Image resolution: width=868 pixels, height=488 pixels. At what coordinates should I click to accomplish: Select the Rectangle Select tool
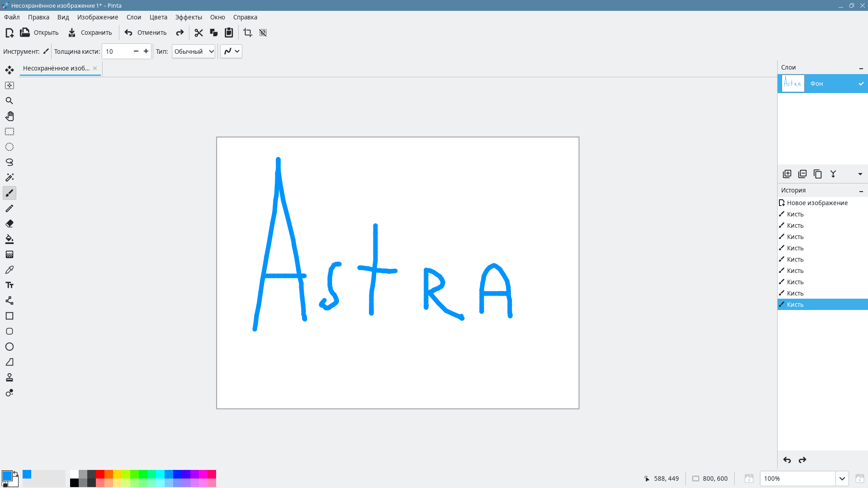[x=9, y=131]
